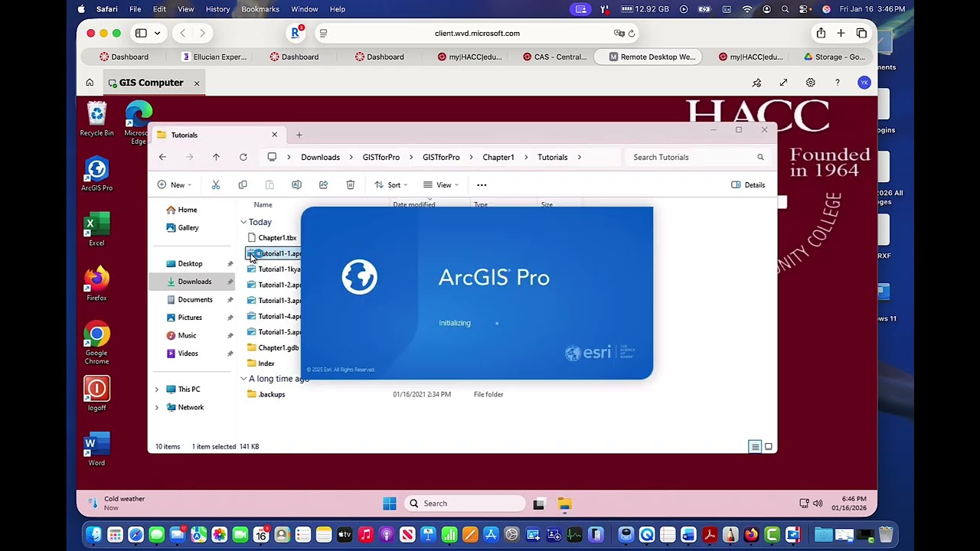This screenshot has width=980, height=551.
Task: Go up one folder level in Explorer
Action: [x=216, y=157]
